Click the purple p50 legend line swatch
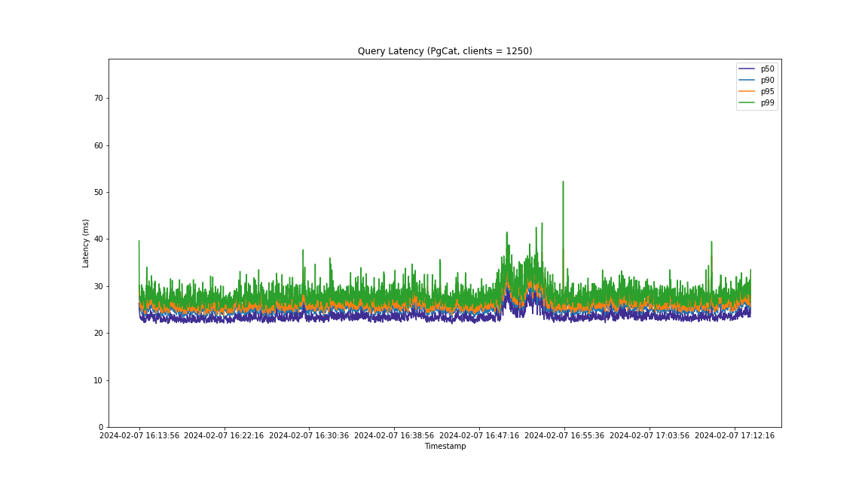The width and height of the screenshot is (868, 488). pyautogui.click(x=747, y=69)
